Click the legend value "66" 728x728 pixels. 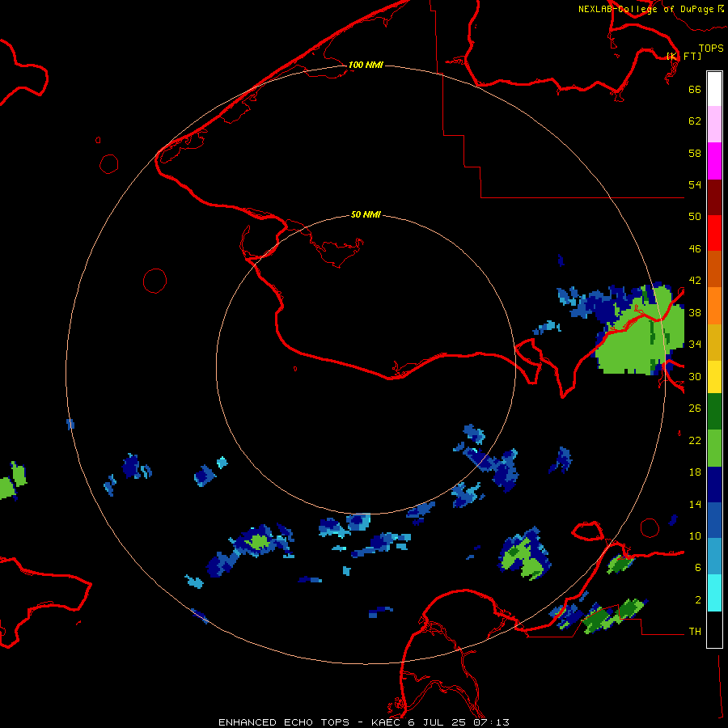click(x=695, y=89)
